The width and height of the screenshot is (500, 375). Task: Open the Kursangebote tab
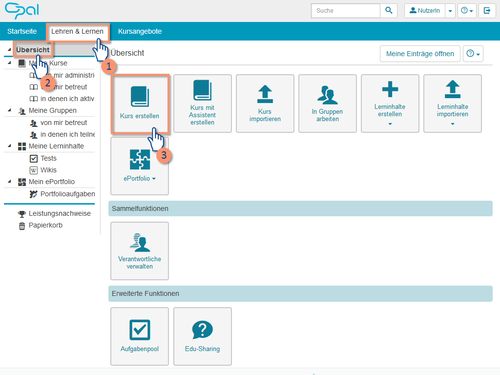tap(140, 31)
